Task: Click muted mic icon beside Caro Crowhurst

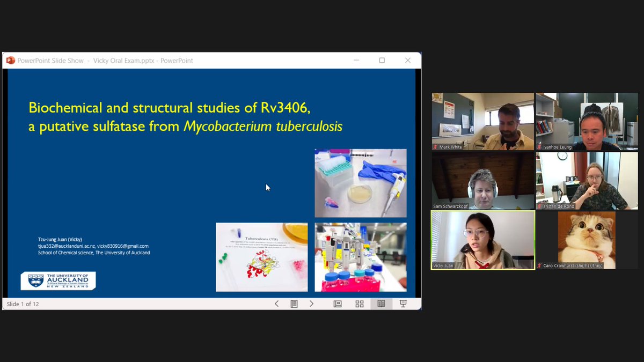Action: (539, 265)
